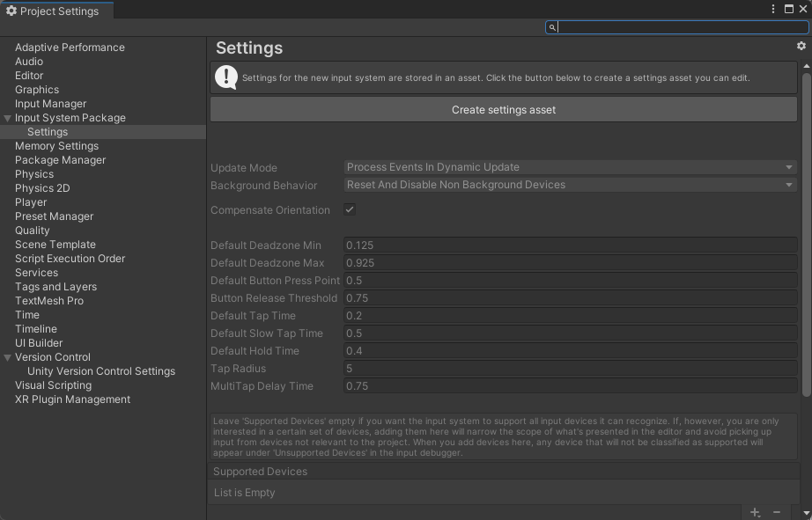Open the Background Behavior dropdown
This screenshot has width=812, height=520.
pos(570,185)
